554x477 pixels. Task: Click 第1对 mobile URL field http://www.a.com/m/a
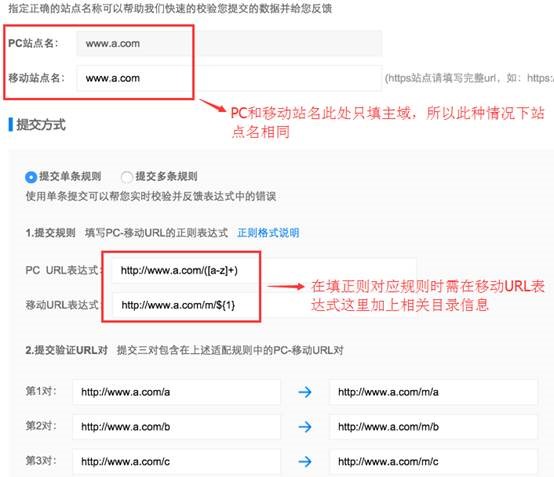pos(433,392)
